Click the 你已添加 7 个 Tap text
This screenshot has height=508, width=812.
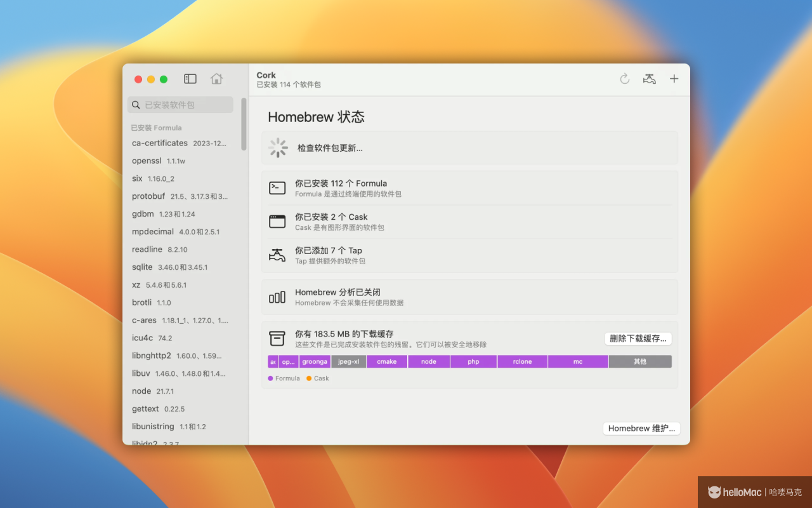coord(329,251)
